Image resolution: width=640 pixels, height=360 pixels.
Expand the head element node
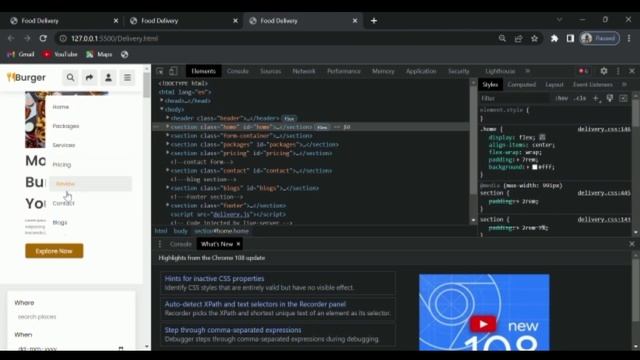tap(162, 100)
